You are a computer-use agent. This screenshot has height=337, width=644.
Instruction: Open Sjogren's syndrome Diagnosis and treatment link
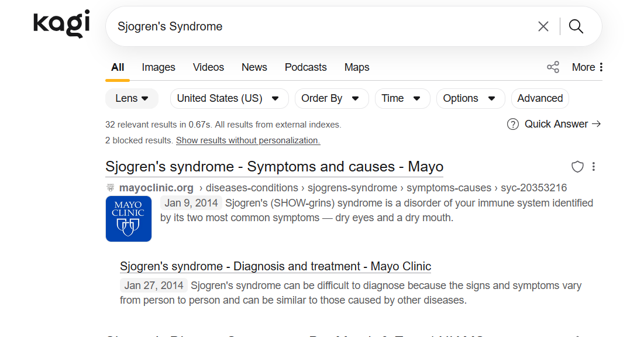pyautogui.click(x=275, y=266)
